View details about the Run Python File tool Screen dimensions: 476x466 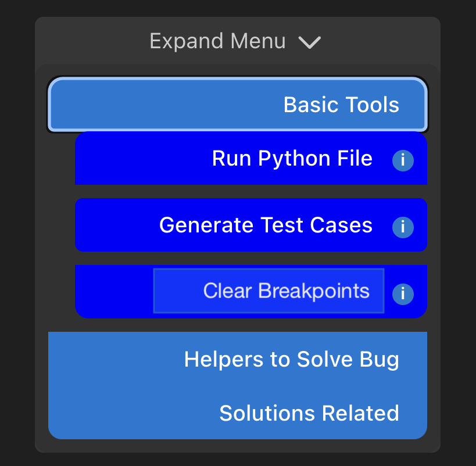click(x=403, y=160)
